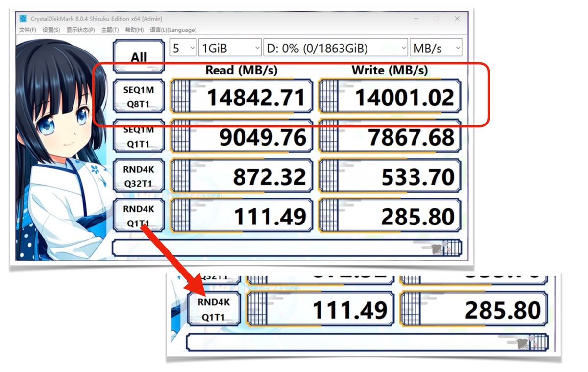Close the CrystalDiskMark window
588x372 pixels.
[457, 19]
